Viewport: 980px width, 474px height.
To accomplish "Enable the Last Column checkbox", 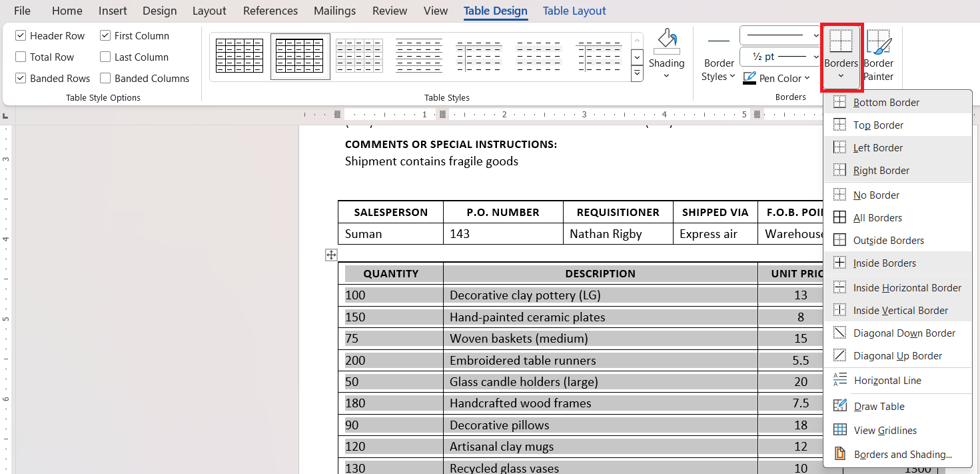I will 105,57.
